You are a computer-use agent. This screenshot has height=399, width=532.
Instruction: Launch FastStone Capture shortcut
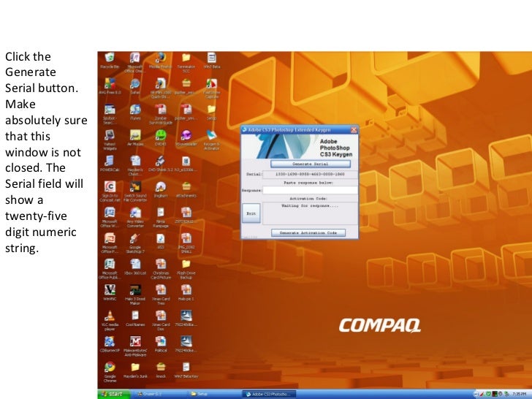click(211, 88)
